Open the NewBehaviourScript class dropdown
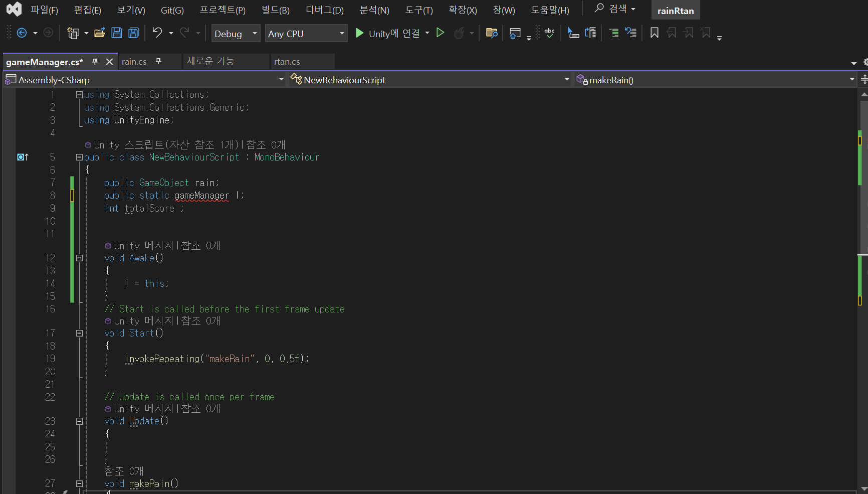The width and height of the screenshot is (868, 494). (x=430, y=80)
